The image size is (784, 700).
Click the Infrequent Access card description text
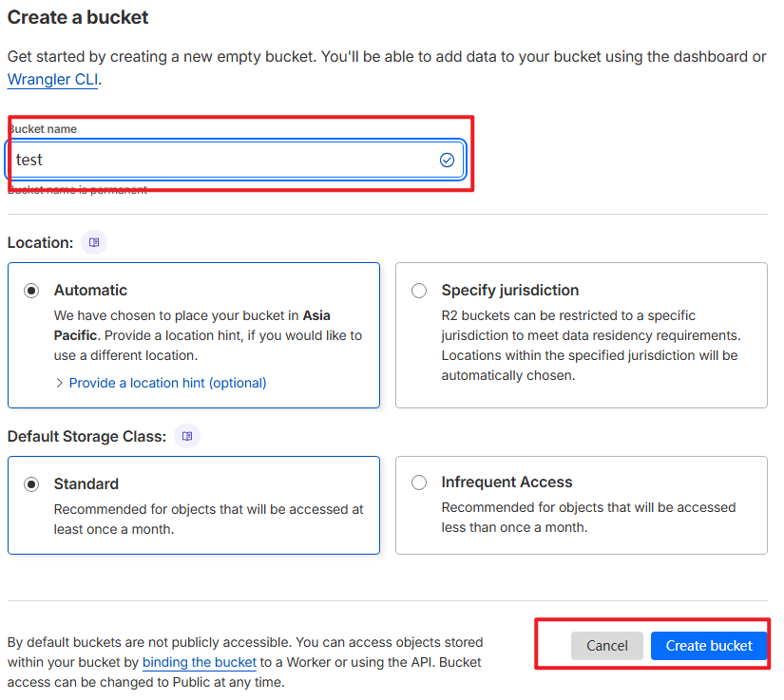coord(587,518)
